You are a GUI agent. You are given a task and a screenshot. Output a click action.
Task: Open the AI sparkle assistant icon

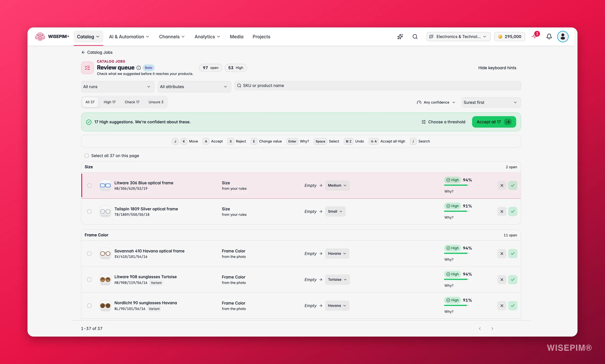(400, 37)
